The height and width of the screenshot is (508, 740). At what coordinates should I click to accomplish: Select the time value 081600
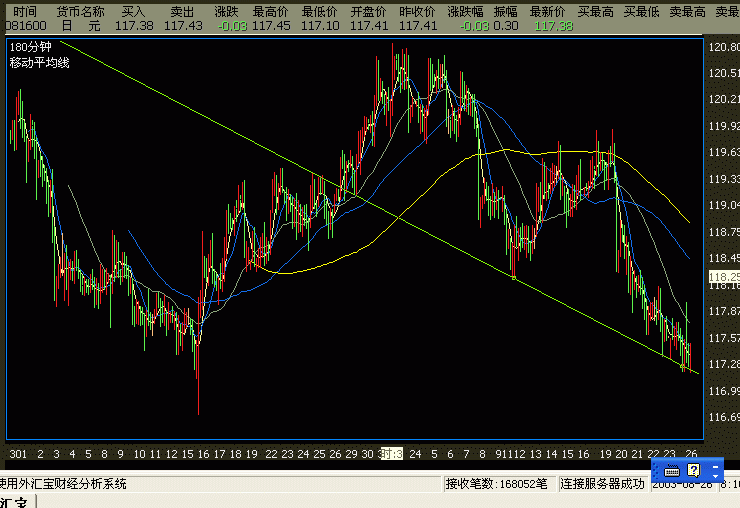tap(26, 26)
